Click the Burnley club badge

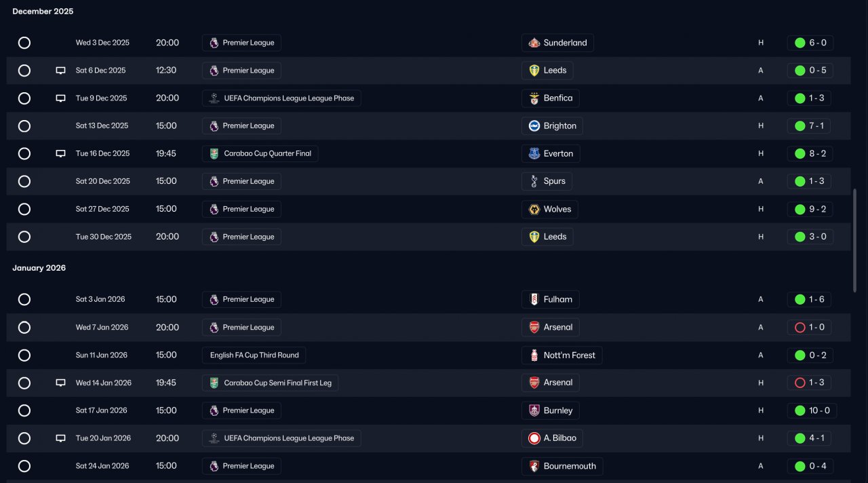tap(534, 410)
